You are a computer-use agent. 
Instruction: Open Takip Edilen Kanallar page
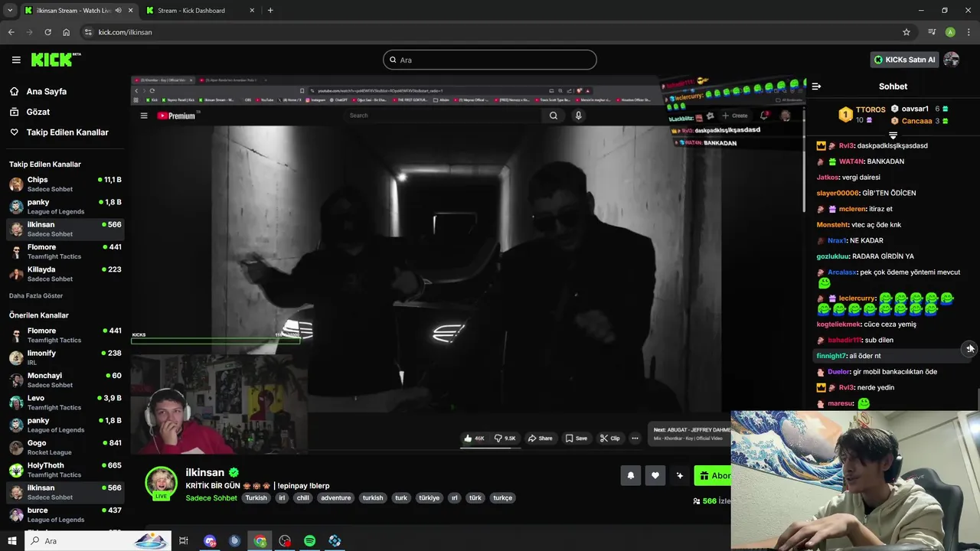59,132
